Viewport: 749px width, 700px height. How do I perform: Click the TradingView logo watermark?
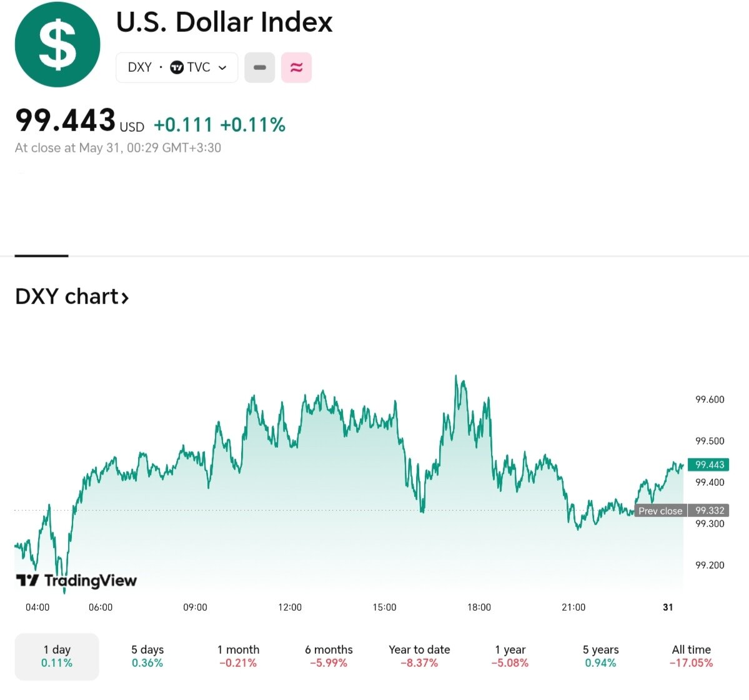(x=76, y=581)
